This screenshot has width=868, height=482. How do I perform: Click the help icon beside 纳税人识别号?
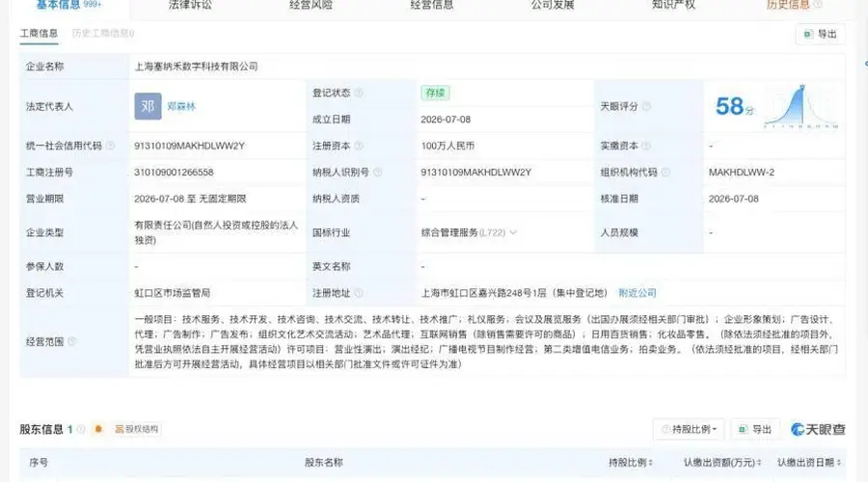click(377, 173)
